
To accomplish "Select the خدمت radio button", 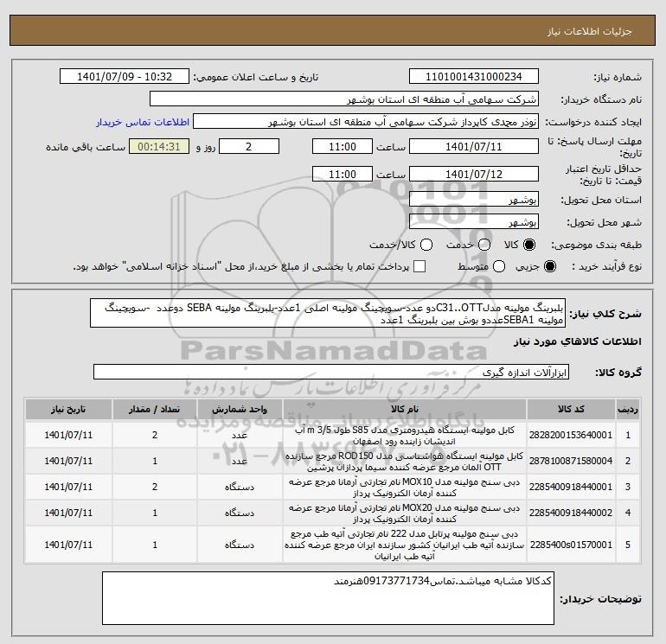I will (x=484, y=245).
